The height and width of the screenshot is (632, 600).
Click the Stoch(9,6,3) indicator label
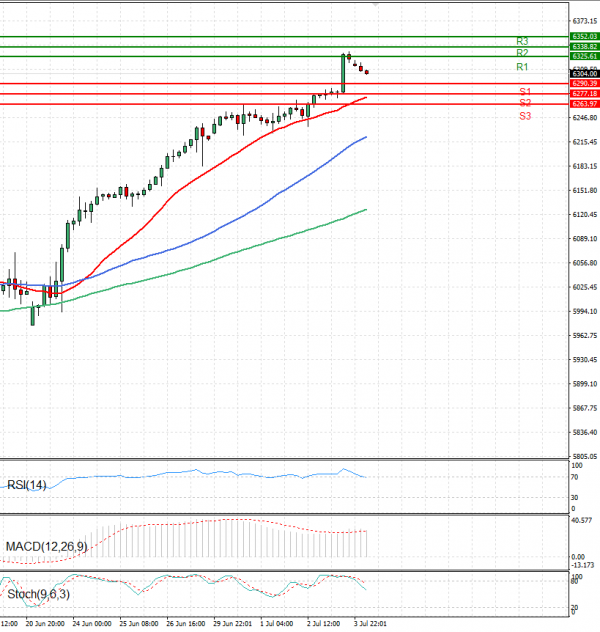pos(39,594)
